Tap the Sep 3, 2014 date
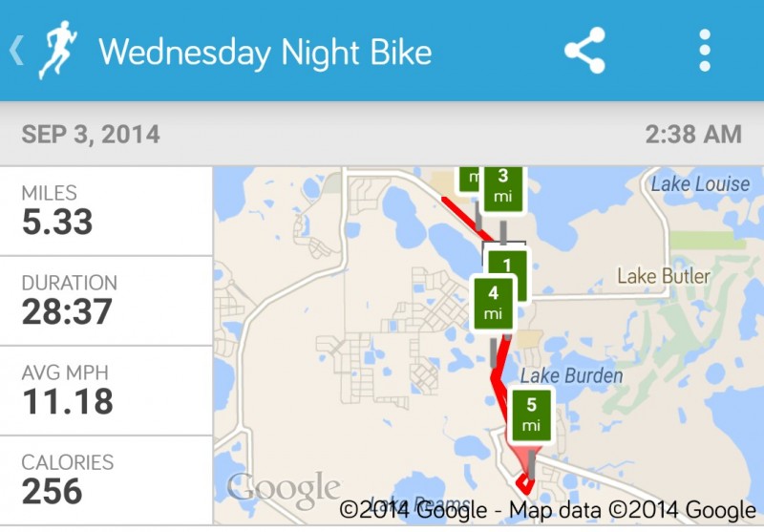Image resolution: width=764 pixels, height=532 pixels. pos(91,134)
